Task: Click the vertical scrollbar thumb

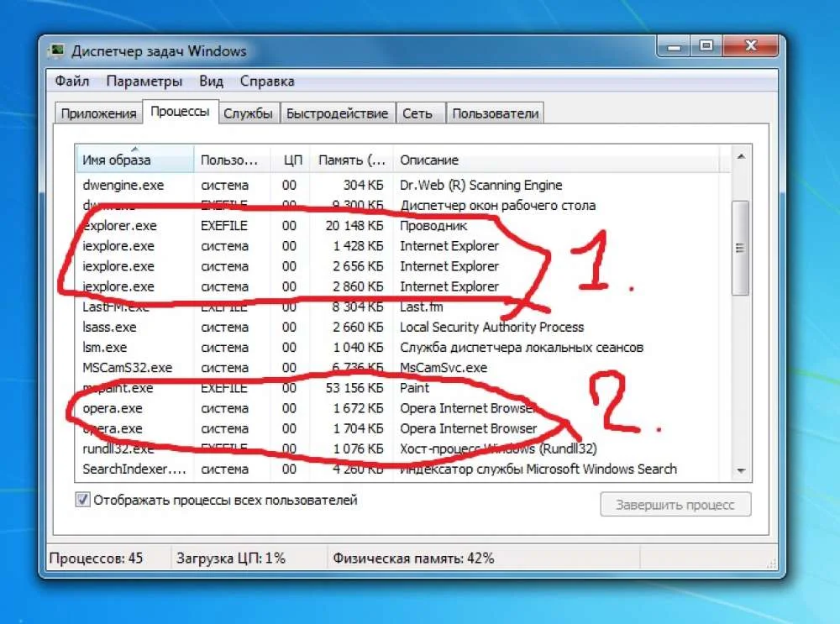Action: point(740,248)
